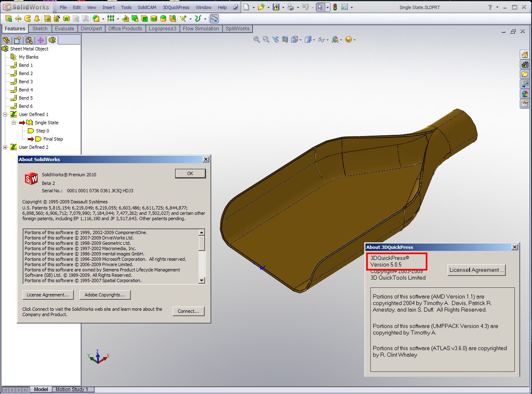Switch to the Flow Simulation tab
Viewport: 532px width, 394px height.
[x=201, y=29]
